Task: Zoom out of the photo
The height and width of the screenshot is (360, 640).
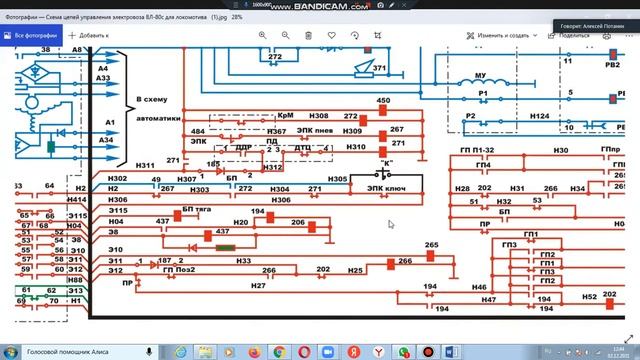Action: click(x=285, y=36)
